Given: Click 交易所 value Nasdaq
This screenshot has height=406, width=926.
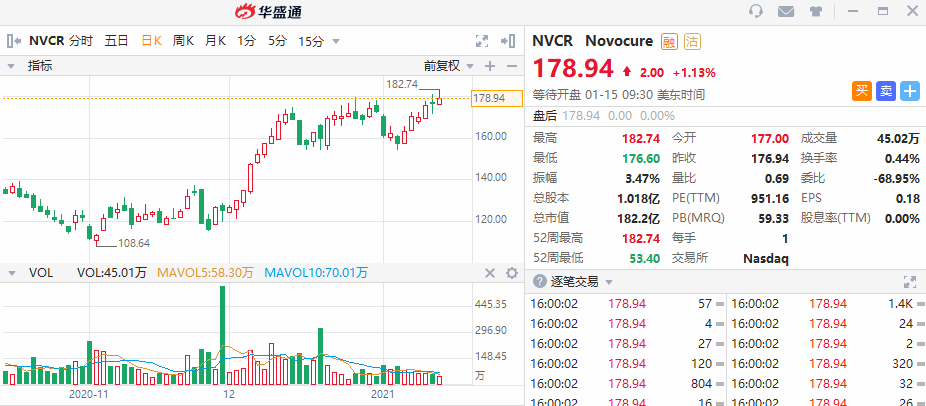Looking at the screenshot, I should pos(765,258).
